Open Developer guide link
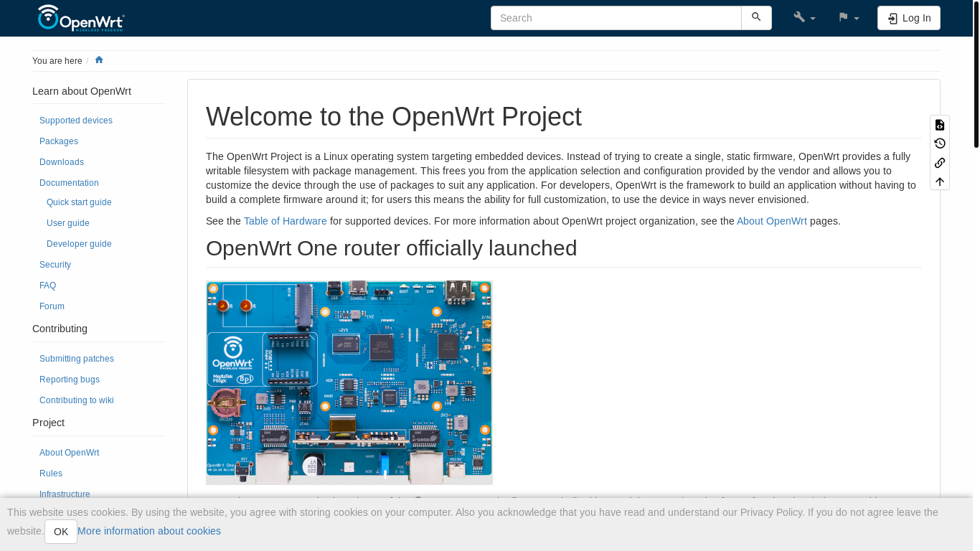980x551 pixels. (x=79, y=244)
